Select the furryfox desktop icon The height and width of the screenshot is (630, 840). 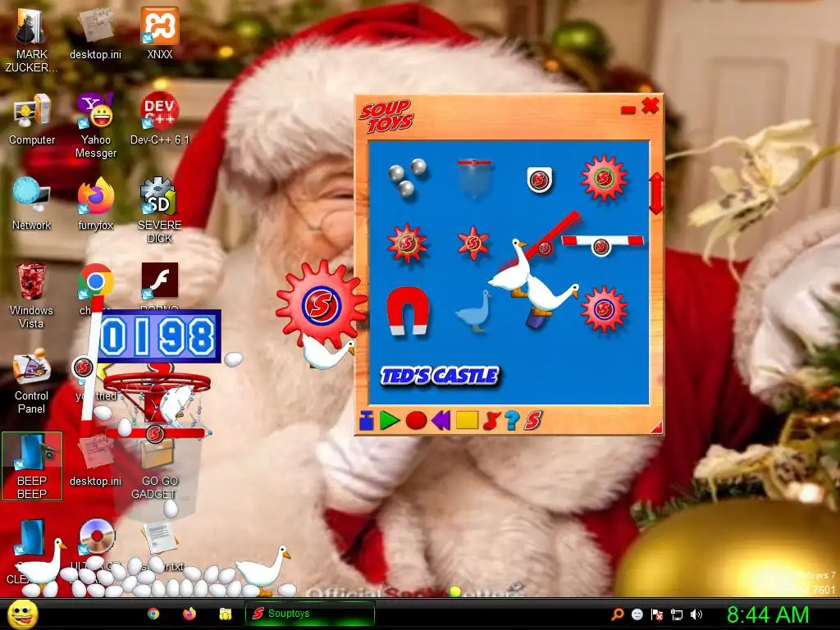(x=95, y=204)
